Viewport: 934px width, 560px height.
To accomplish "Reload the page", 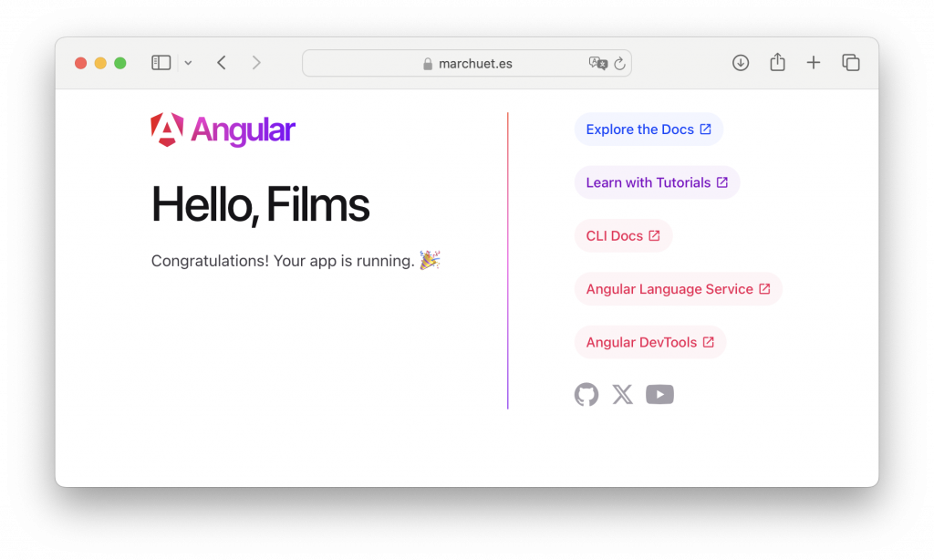I will 619,63.
